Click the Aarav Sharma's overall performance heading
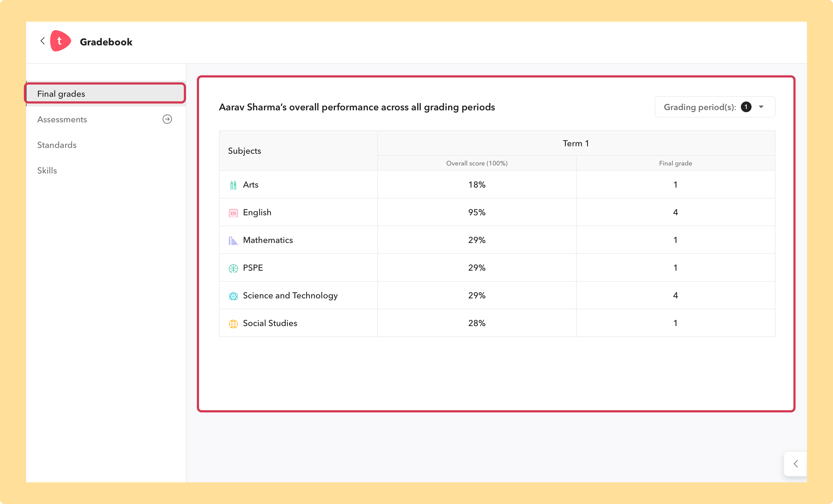833x504 pixels. coord(357,107)
